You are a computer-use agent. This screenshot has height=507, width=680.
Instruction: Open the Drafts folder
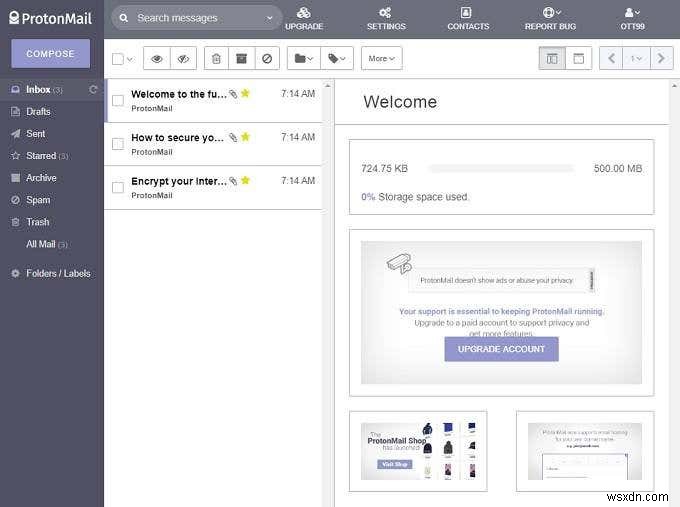point(52,112)
